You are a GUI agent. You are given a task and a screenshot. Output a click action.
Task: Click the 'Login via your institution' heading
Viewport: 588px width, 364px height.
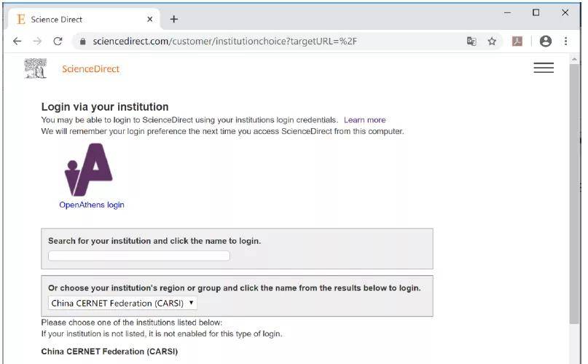point(105,107)
